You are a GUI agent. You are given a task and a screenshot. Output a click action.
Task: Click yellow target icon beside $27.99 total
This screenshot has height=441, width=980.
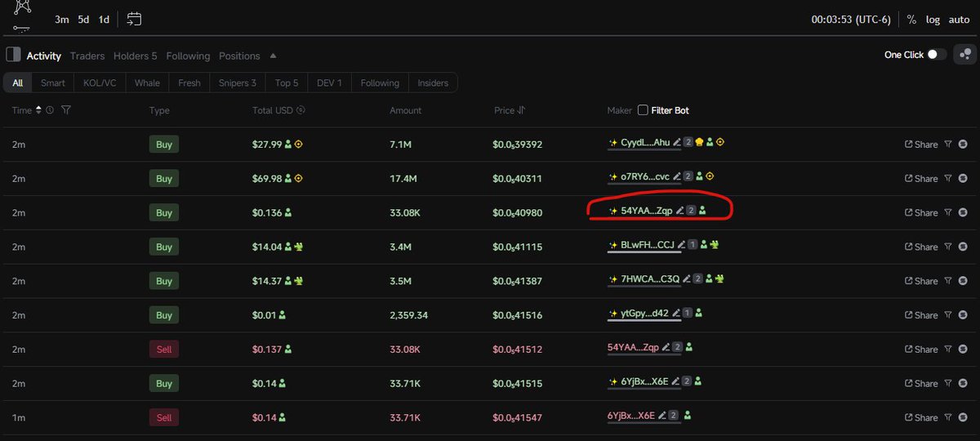pos(299,145)
